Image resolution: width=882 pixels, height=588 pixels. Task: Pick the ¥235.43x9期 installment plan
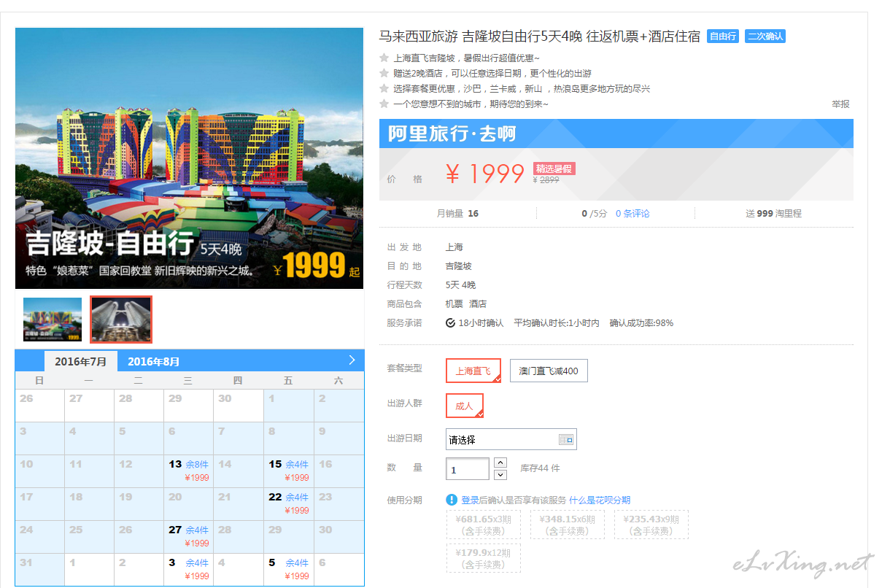[x=651, y=525]
